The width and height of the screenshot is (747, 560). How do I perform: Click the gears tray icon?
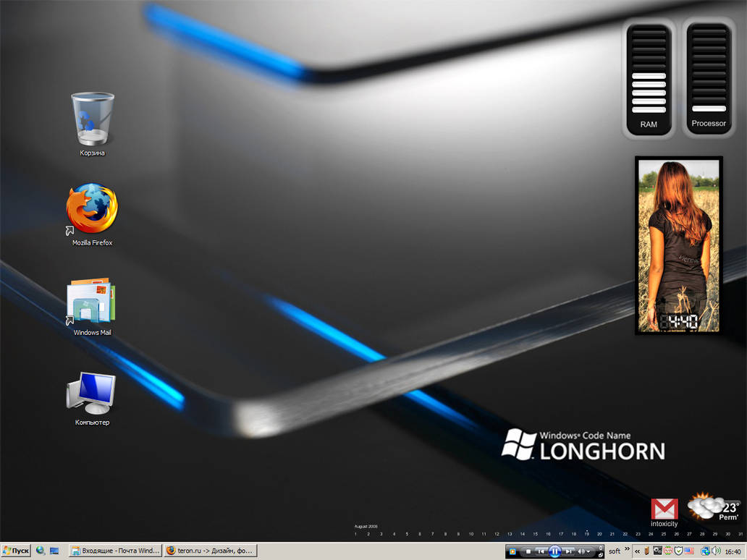coord(657,551)
